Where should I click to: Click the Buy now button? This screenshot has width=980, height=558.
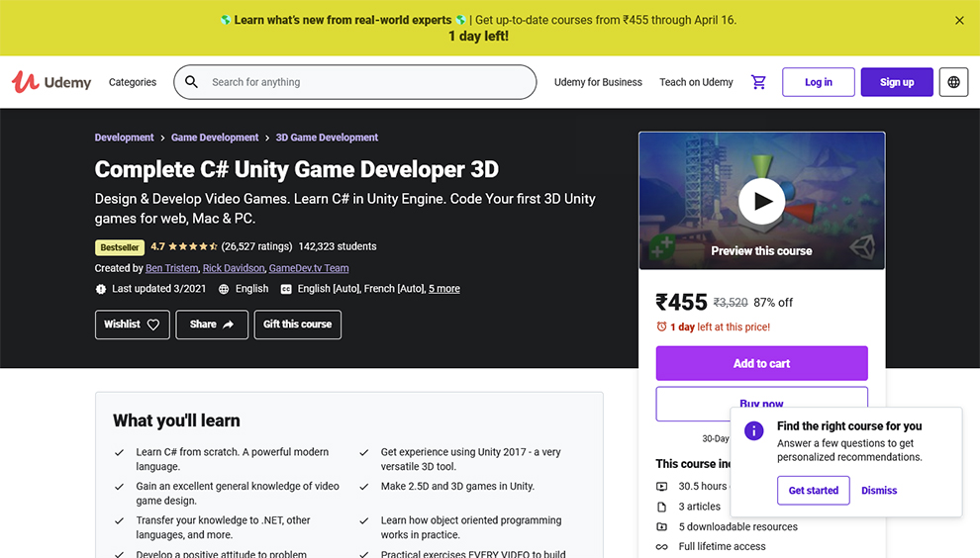tap(761, 404)
